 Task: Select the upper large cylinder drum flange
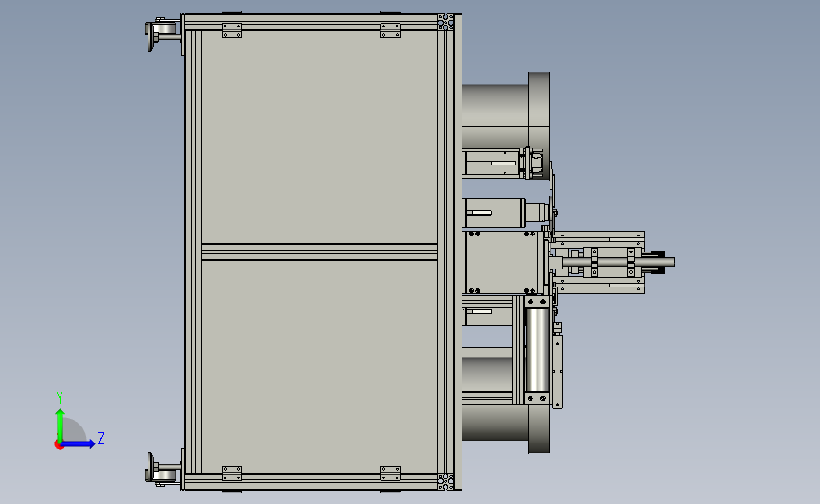pos(538,125)
